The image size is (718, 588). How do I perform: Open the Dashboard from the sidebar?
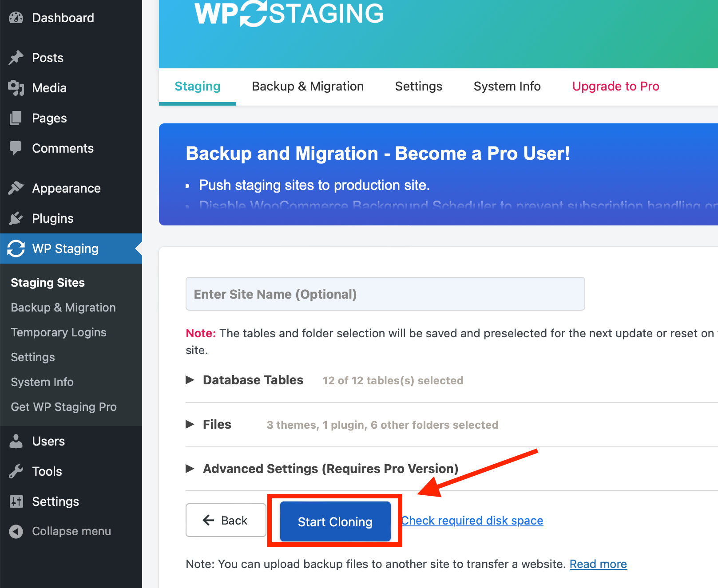click(16, 18)
